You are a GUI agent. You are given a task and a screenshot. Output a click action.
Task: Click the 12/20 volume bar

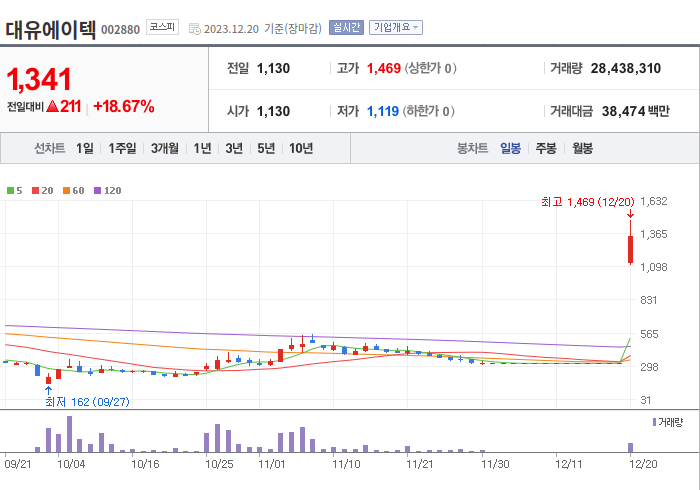coord(630,448)
